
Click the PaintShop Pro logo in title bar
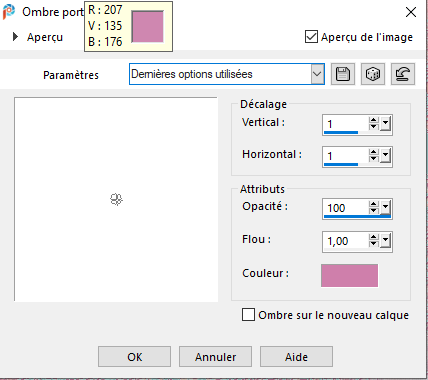pyautogui.click(x=9, y=12)
